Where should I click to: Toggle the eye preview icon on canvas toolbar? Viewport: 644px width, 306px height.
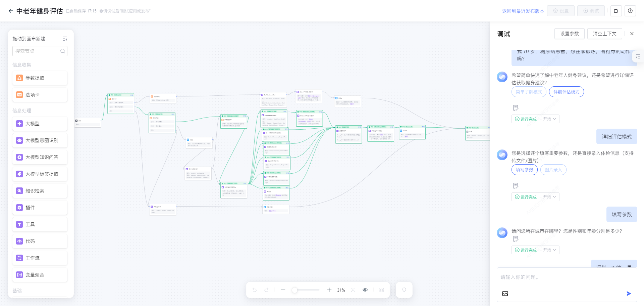click(365, 290)
